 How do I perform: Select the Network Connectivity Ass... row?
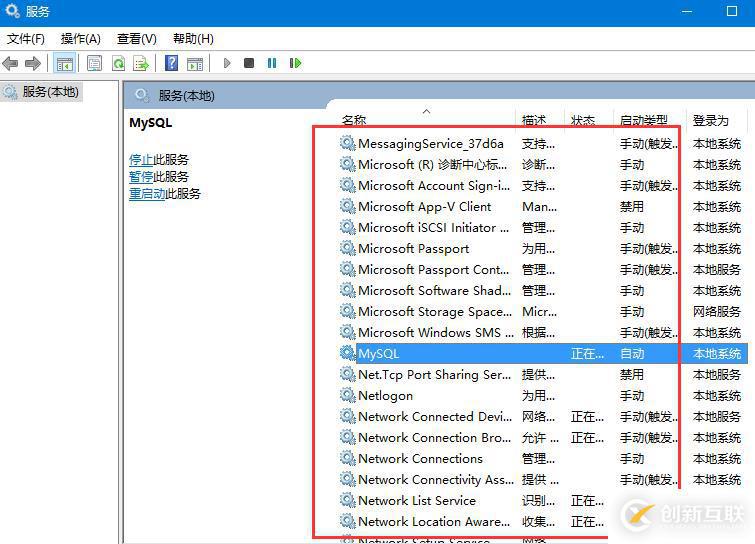tap(543, 479)
